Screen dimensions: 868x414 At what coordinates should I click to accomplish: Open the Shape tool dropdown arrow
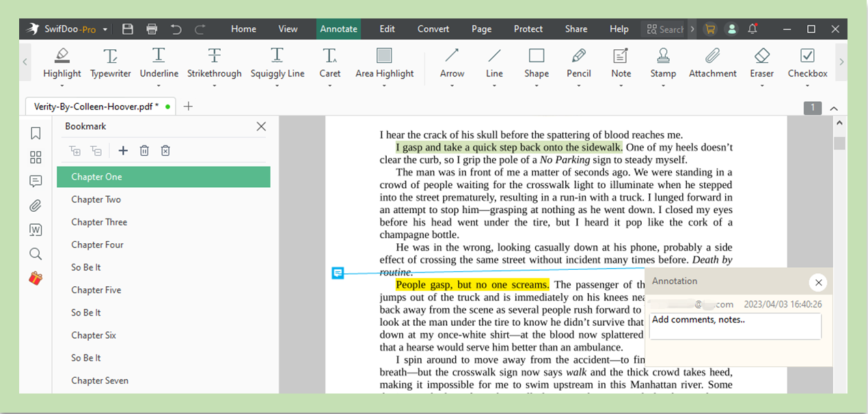click(x=537, y=85)
